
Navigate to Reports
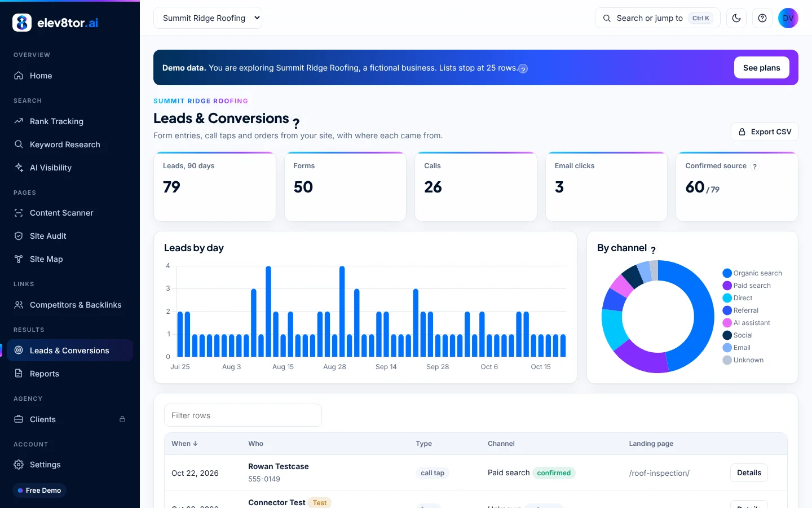point(70,374)
